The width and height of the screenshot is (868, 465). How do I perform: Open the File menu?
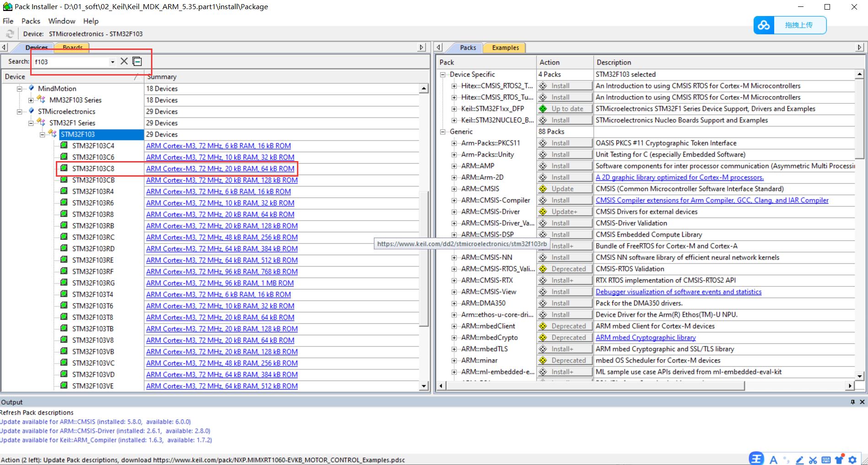click(8, 21)
